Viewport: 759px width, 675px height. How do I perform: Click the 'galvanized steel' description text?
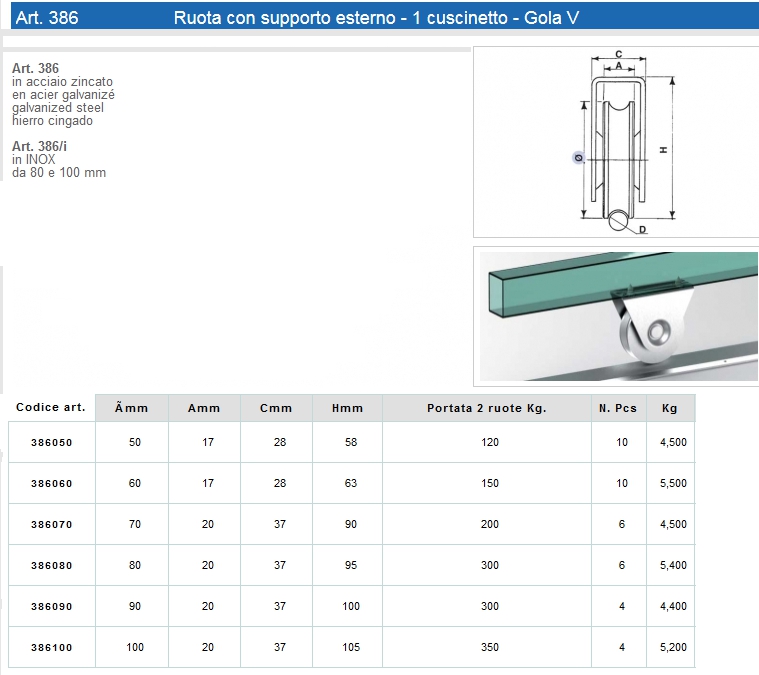click(x=57, y=107)
